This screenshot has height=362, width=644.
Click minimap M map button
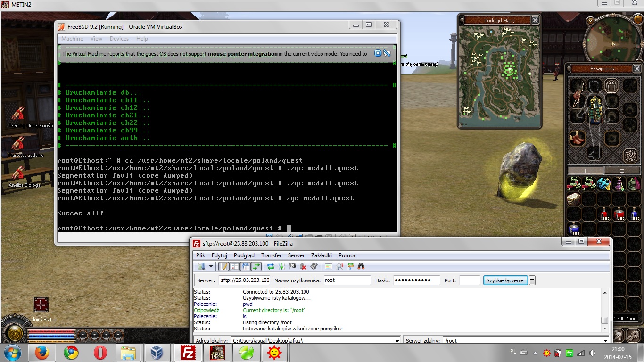point(590,21)
